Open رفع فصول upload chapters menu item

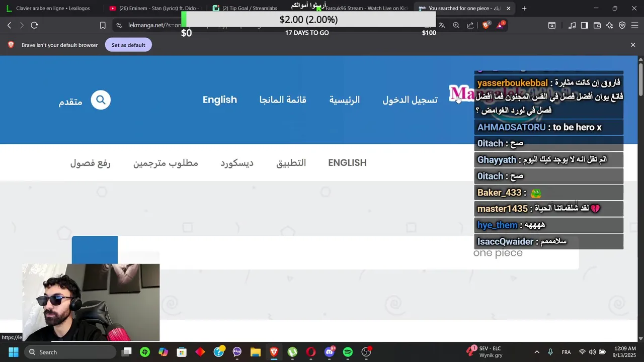[90, 163]
